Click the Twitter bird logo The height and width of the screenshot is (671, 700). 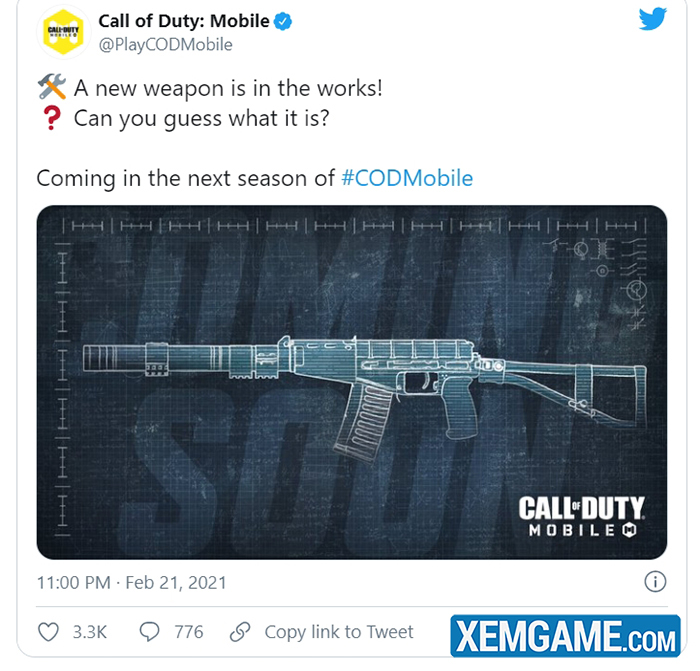point(652,19)
